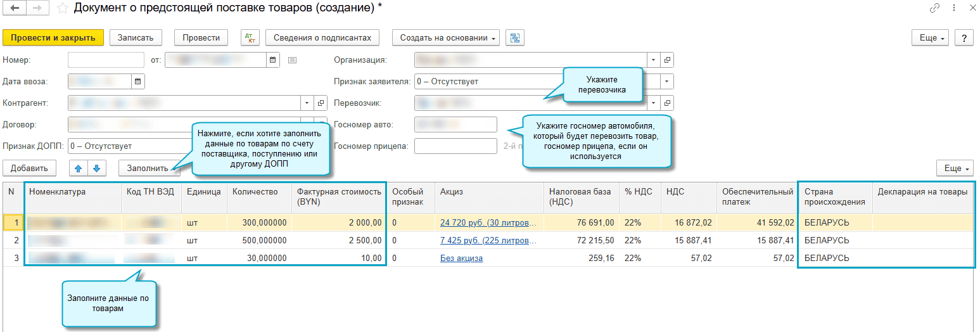Copy link to document with chain icon
The height and width of the screenshot is (332, 980).
(934, 8)
